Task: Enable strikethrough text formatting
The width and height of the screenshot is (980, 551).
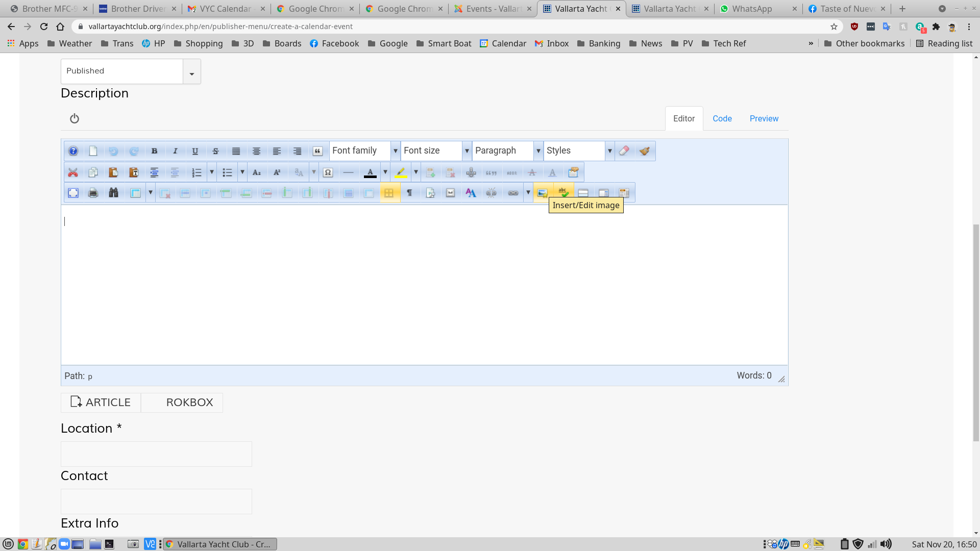Action: pos(215,150)
